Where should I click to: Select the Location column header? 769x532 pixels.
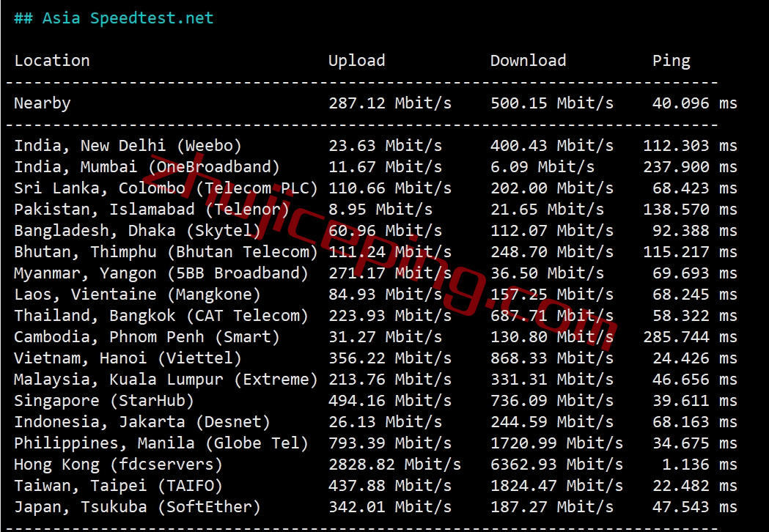[x=52, y=60]
